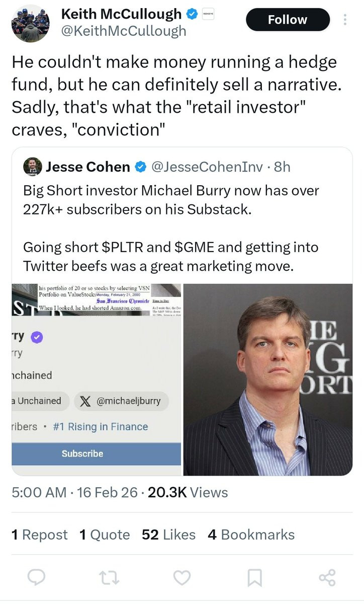Click Jesse Cohen's verified checkmark badge
The width and height of the screenshot is (364, 604).
pos(141,167)
